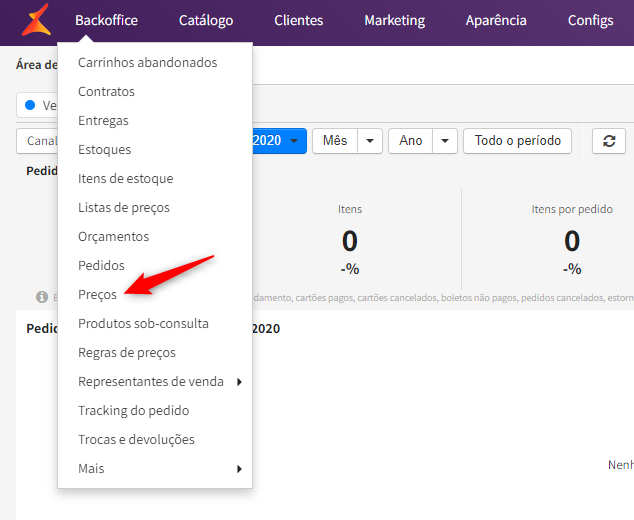Image resolution: width=634 pixels, height=520 pixels.
Task: Select Carrinhos abandonados menu entry
Action: [x=148, y=63]
